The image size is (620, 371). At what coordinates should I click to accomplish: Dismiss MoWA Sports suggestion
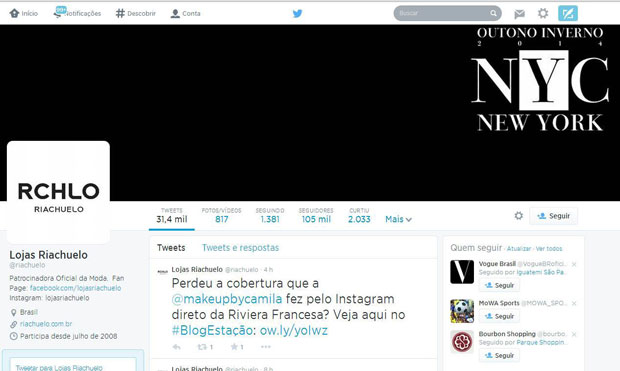574,303
